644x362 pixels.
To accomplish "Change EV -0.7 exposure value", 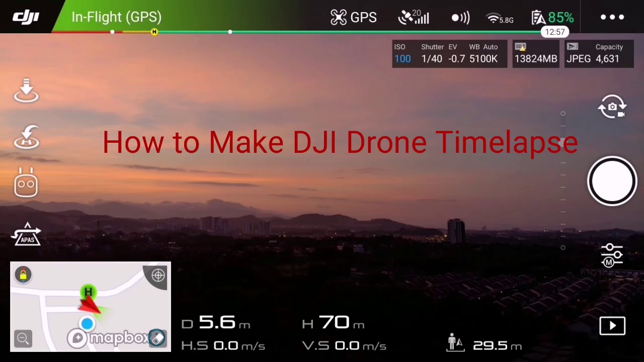I will tap(456, 53).
